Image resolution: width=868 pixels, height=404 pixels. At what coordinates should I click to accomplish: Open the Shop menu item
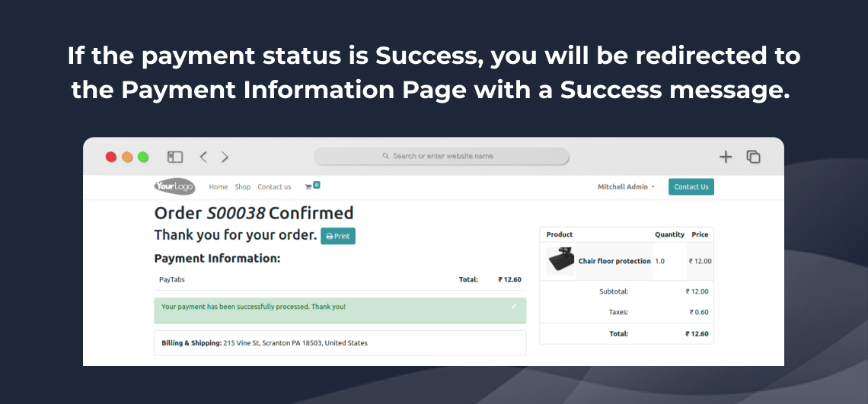tap(242, 187)
